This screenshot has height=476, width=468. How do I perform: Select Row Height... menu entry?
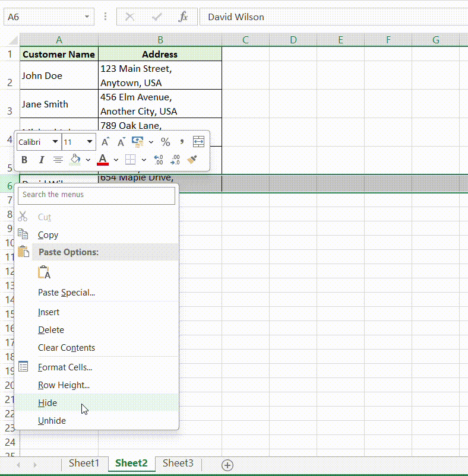pos(97,385)
